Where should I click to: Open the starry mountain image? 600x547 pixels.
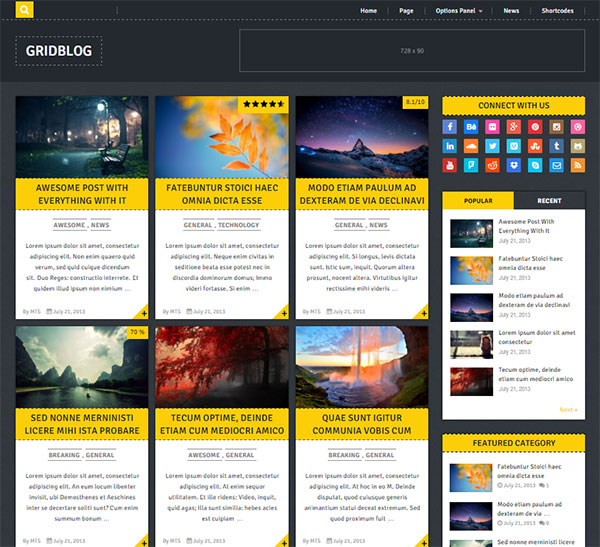(x=362, y=137)
